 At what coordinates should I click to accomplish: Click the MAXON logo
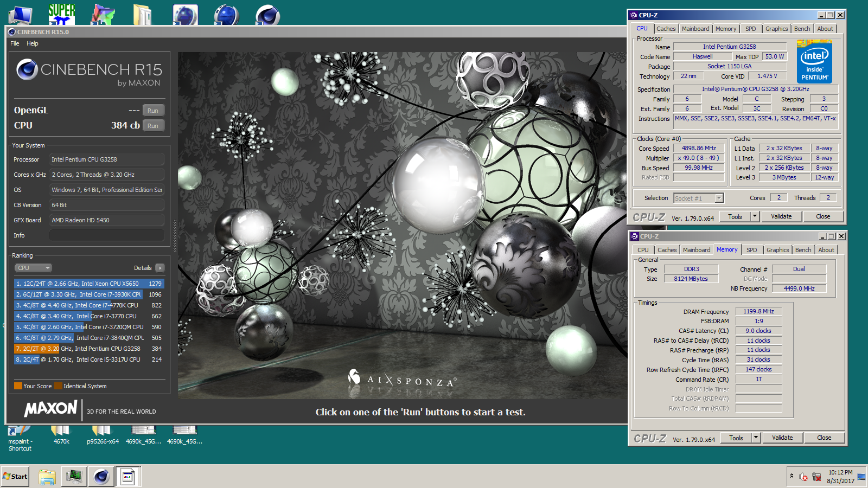pyautogui.click(x=50, y=409)
